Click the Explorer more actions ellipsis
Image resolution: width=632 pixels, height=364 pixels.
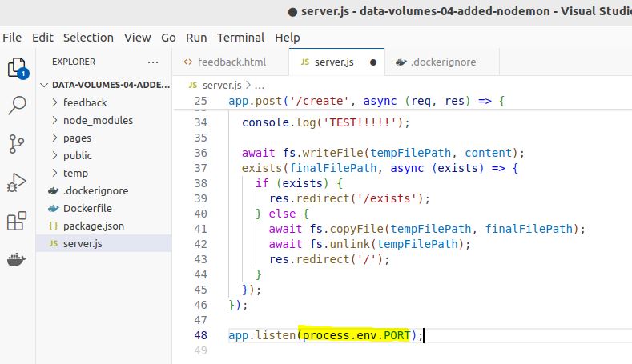coord(153,62)
